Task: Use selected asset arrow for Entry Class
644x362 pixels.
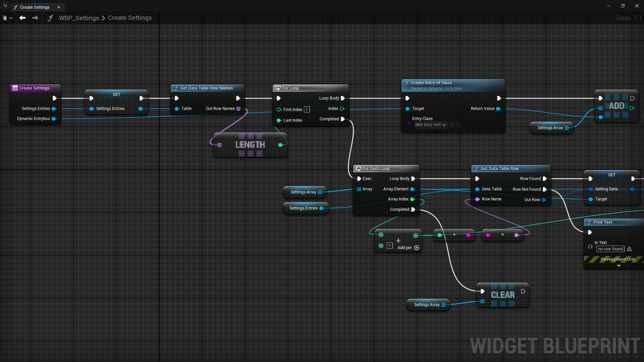Action: point(452,125)
